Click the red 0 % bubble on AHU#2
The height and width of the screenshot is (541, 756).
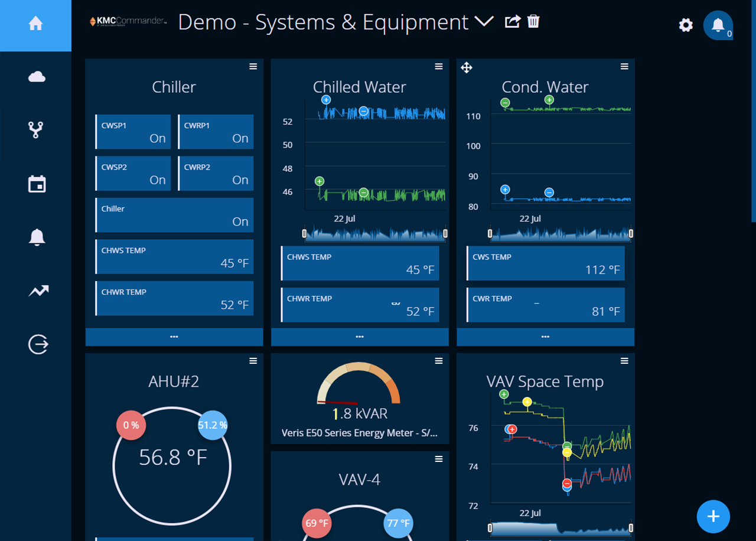click(131, 425)
